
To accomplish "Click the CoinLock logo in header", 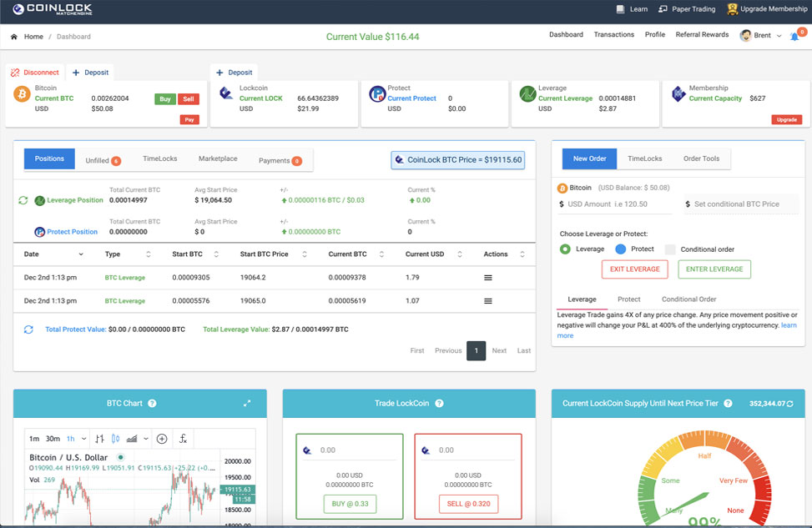I will point(53,9).
